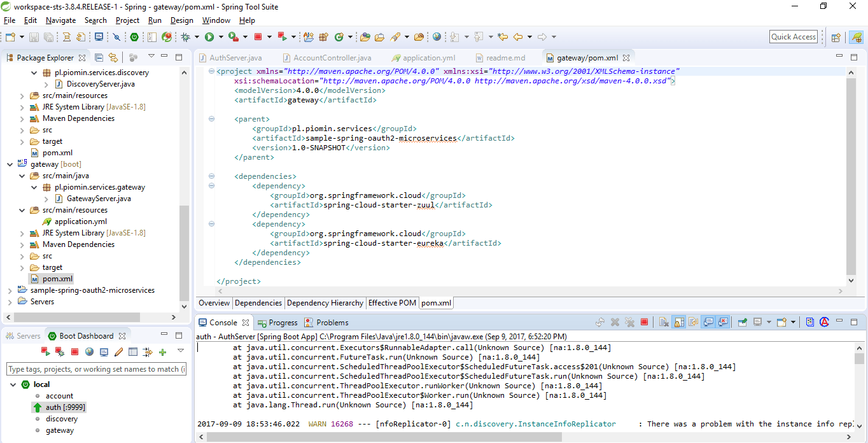Collapse the gateway [boot] project
This screenshot has height=443, width=868.
point(10,164)
